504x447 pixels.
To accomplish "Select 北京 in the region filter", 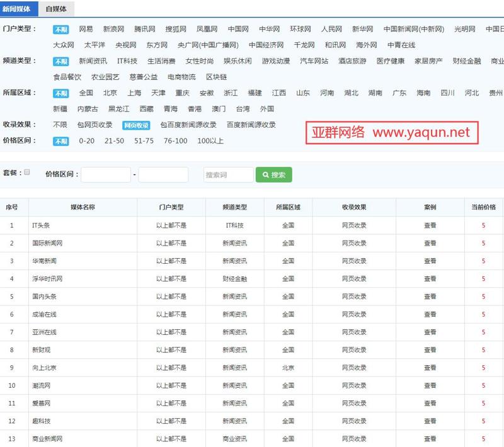I will click(x=110, y=93).
